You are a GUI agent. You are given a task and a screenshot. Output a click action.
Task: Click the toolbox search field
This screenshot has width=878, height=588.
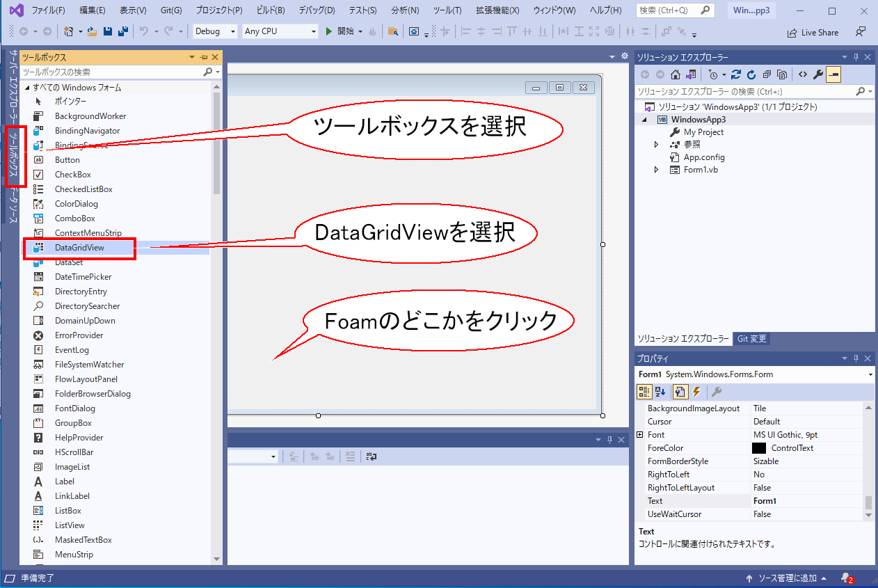pos(111,72)
